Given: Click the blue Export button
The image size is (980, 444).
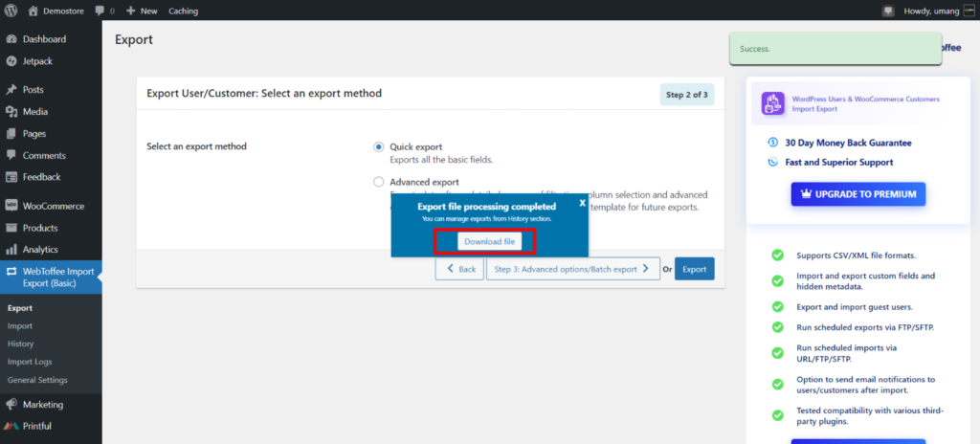Looking at the screenshot, I should click(695, 269).
